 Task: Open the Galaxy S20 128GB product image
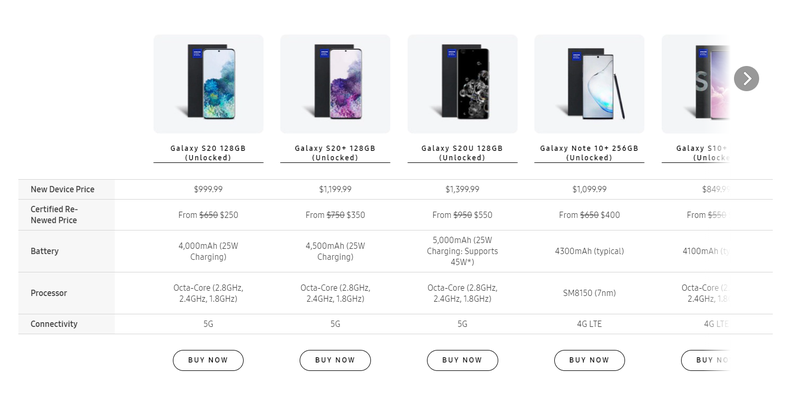click(x=208, y=84)
